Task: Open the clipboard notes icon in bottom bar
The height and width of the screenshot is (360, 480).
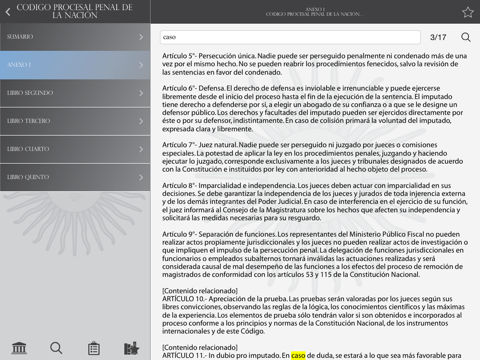Action: tap(94, 348)
